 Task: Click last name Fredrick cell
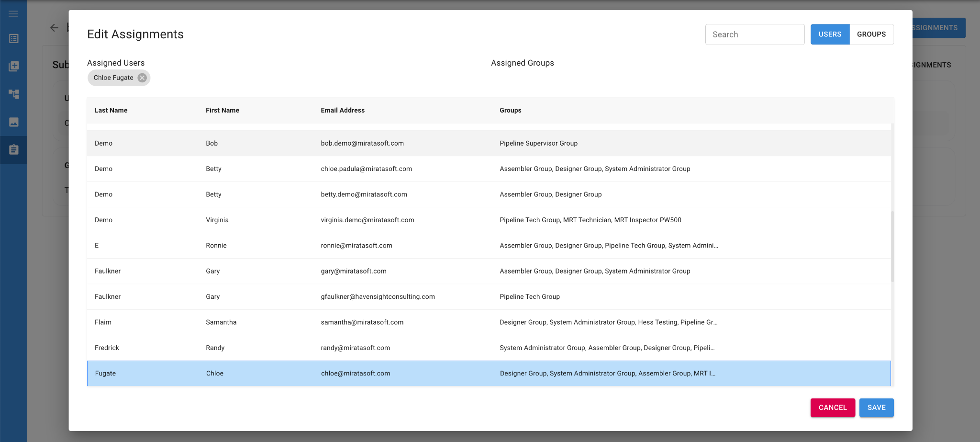pyautogui.click(x=107, y=348)
